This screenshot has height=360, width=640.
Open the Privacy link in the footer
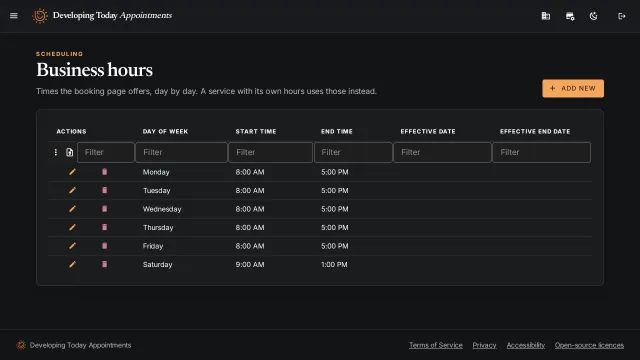(x=484, y=345)
